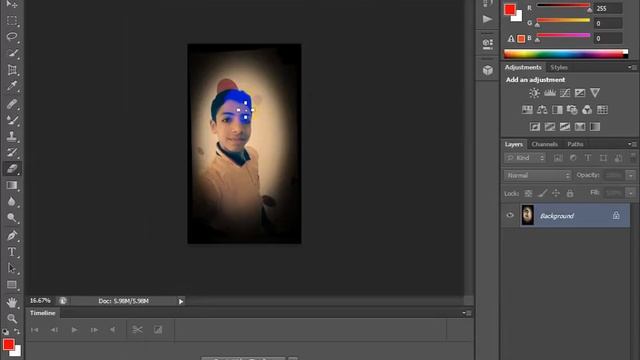Select the Dodge tool

pyautogui.click(x=12, y=218)
